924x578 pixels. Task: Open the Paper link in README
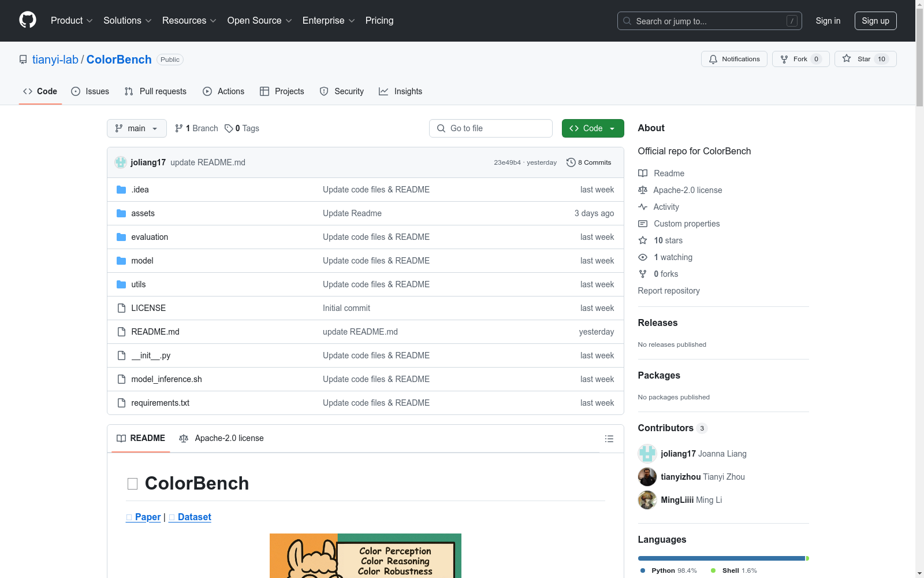[x=144, y=517]
